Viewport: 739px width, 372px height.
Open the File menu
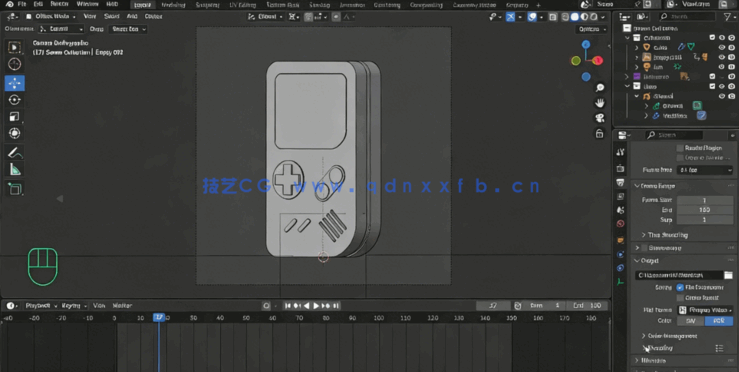tap(22, 5)
